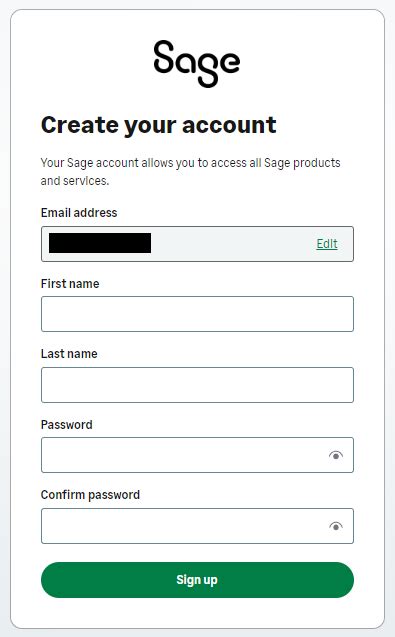
Task: Click the Edit link beside the email
Action: coord(327,244)
